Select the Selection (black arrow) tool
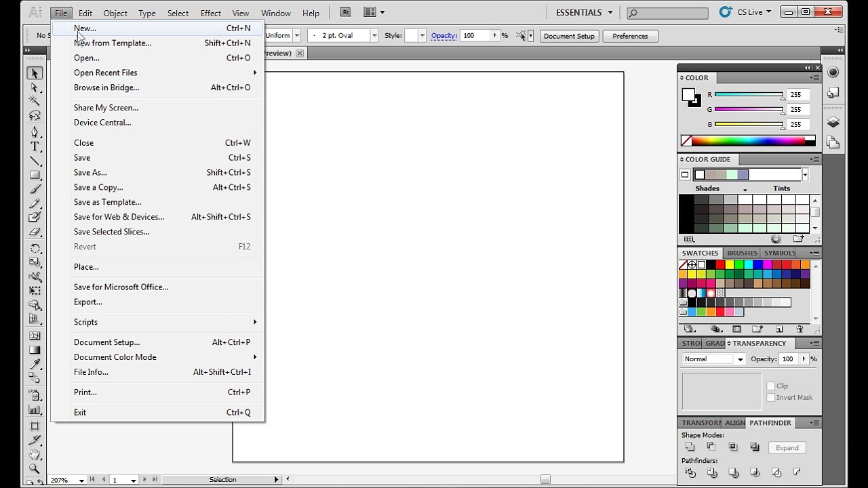Viewport: 868px width, 488px height. pyautogui.click(x=35, y=73)
